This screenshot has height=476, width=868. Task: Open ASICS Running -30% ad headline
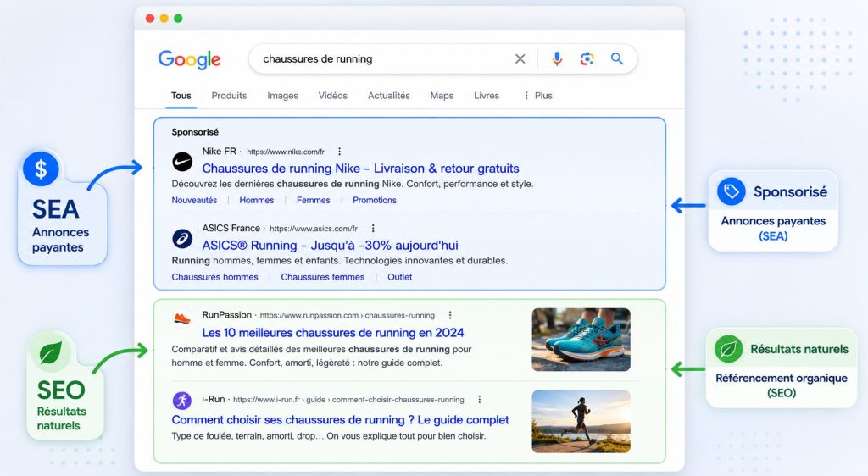point(331,246)
